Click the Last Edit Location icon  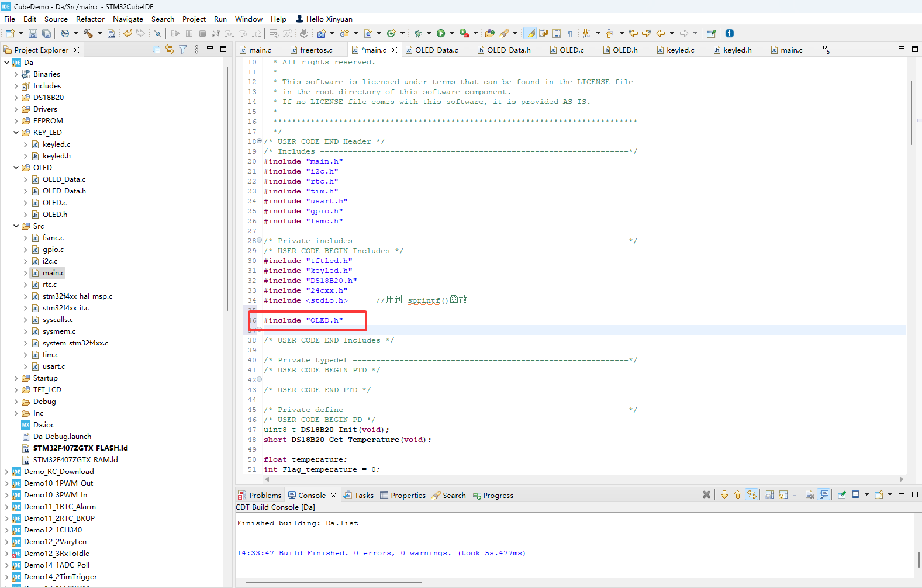pos(633,33)
